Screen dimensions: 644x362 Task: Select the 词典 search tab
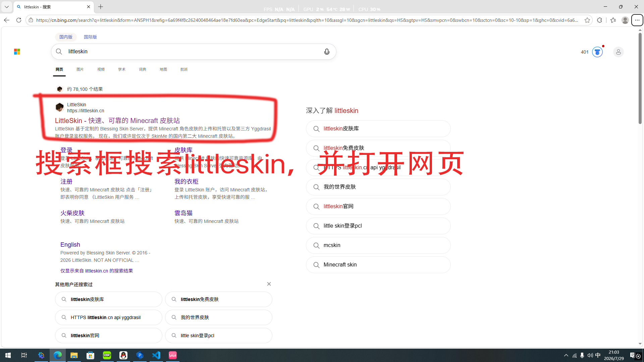coord(143,69)
